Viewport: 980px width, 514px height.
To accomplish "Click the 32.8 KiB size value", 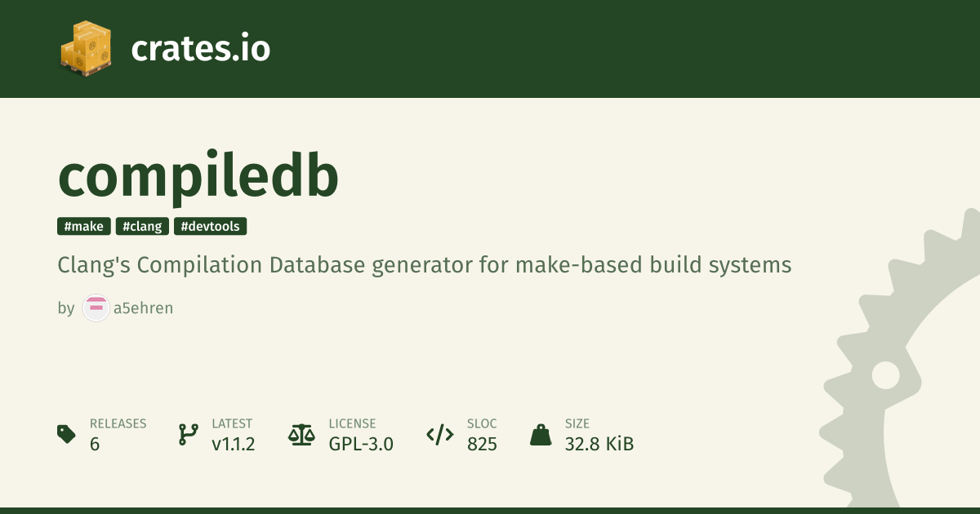I will [x=599, y=444].
